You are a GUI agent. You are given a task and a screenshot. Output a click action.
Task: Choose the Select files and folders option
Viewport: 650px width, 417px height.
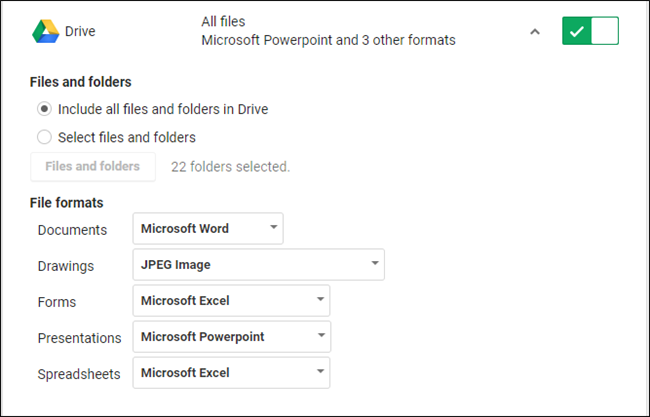(x=44, y=137)
